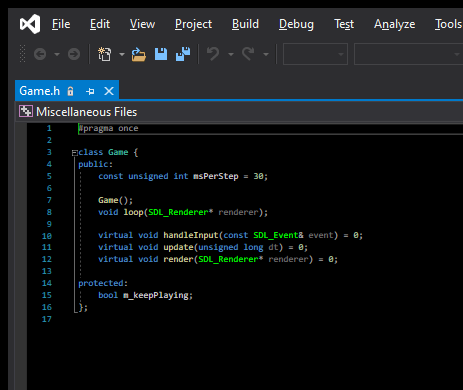
Task: Save the current file with Save icon
Action: click(161, 54)
